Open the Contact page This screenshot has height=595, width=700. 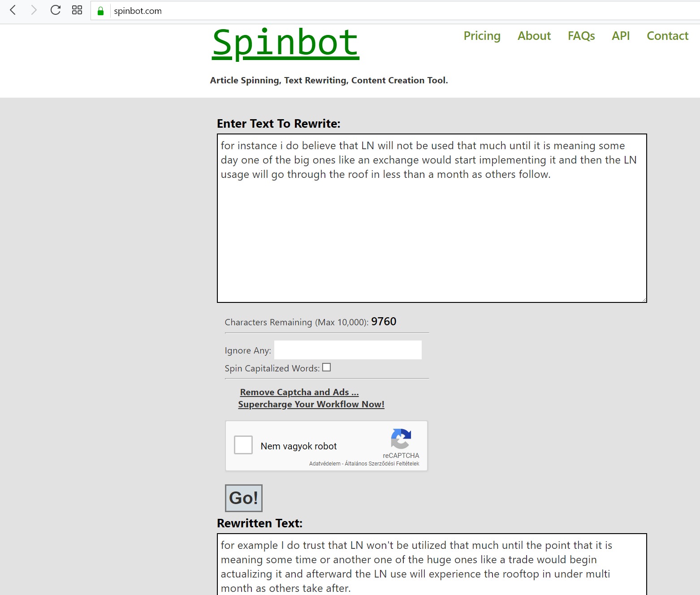(x=667, y=36)
